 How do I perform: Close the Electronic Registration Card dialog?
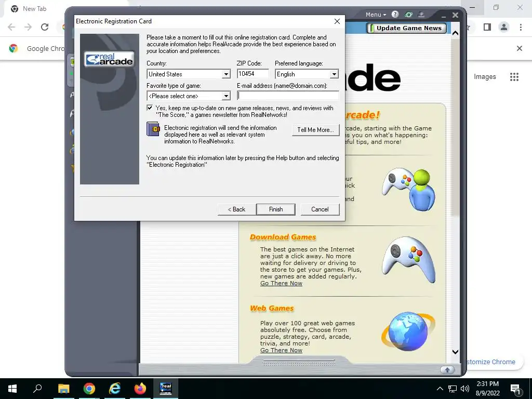click(337, 21)
